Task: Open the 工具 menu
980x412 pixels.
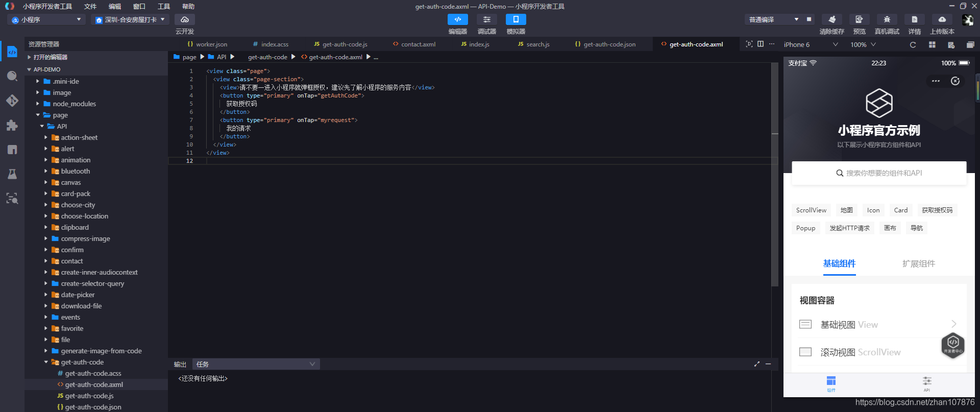Action: pyautogui.click(x=164, y=6)
